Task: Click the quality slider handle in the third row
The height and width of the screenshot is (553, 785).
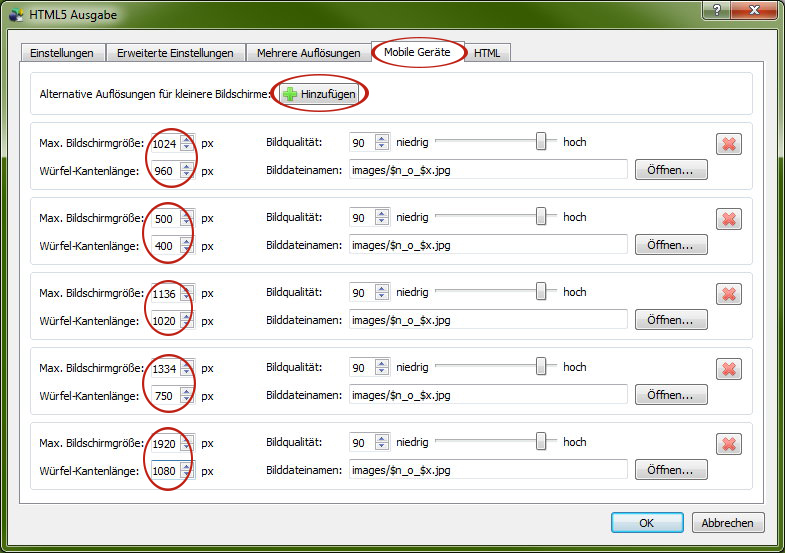Action: pyautogui.click(x=542, y=292)
